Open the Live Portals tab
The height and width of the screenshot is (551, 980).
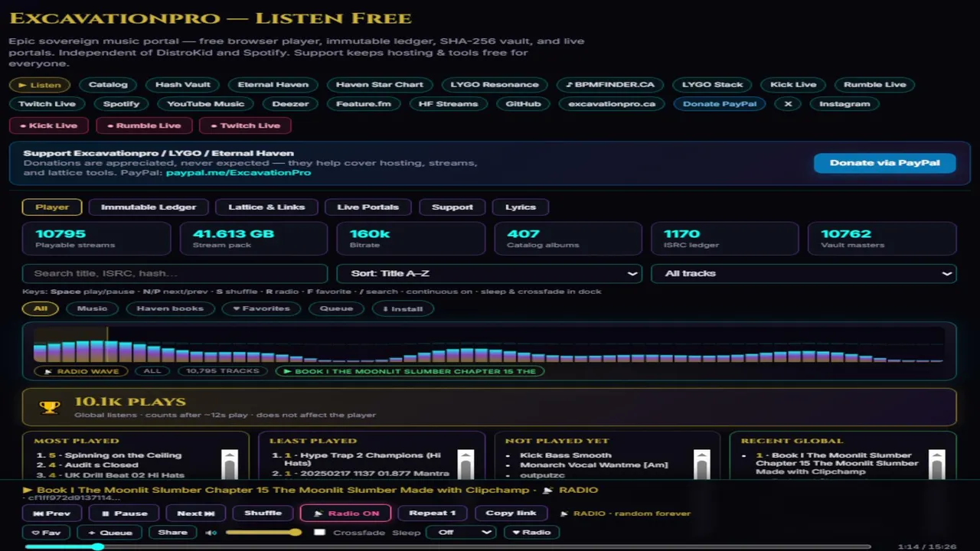coord(367,207)
